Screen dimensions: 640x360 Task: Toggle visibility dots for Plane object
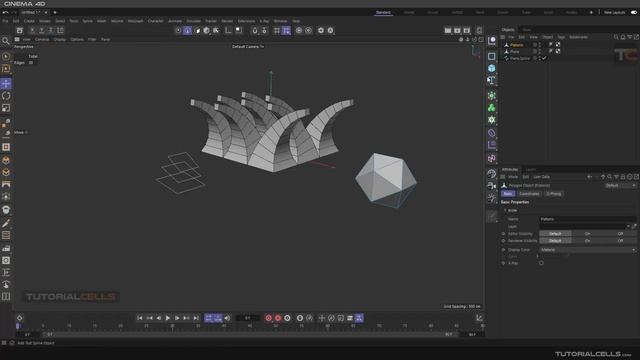point(539,52)
